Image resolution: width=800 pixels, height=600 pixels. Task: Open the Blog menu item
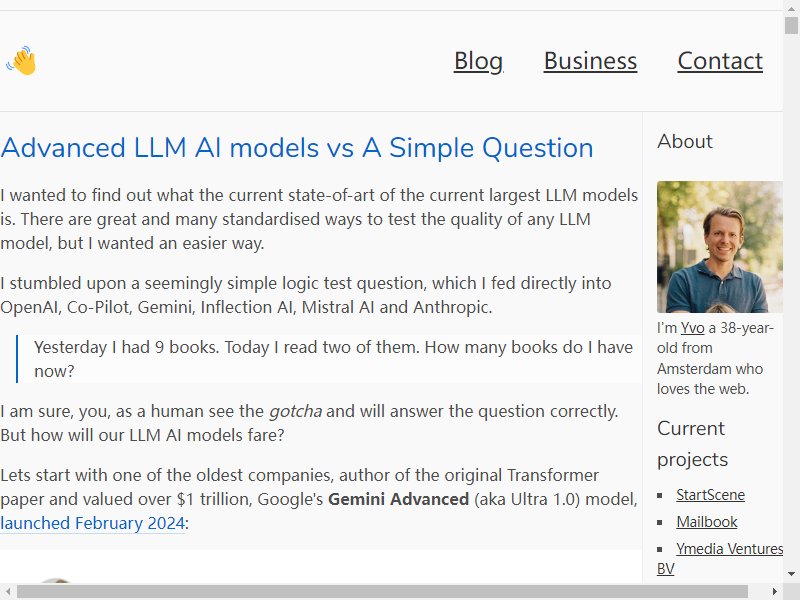pyautogui.click(x=478, y=61)
